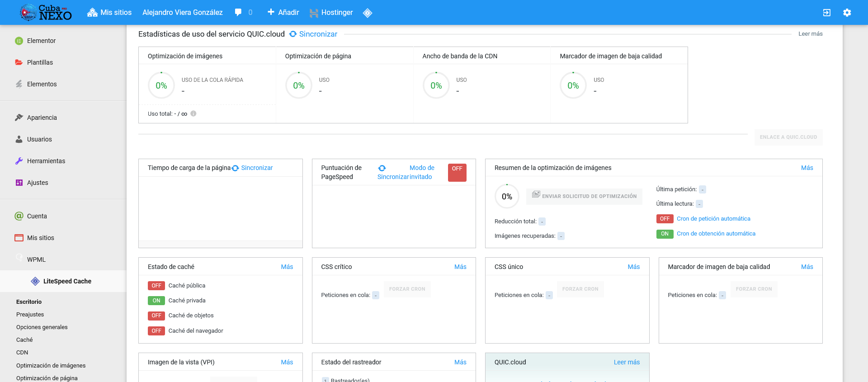Click Más in Estado de caché card
The height and width of the screenshot is (382, 868).
pyautogui.click(x=287, y=267)
